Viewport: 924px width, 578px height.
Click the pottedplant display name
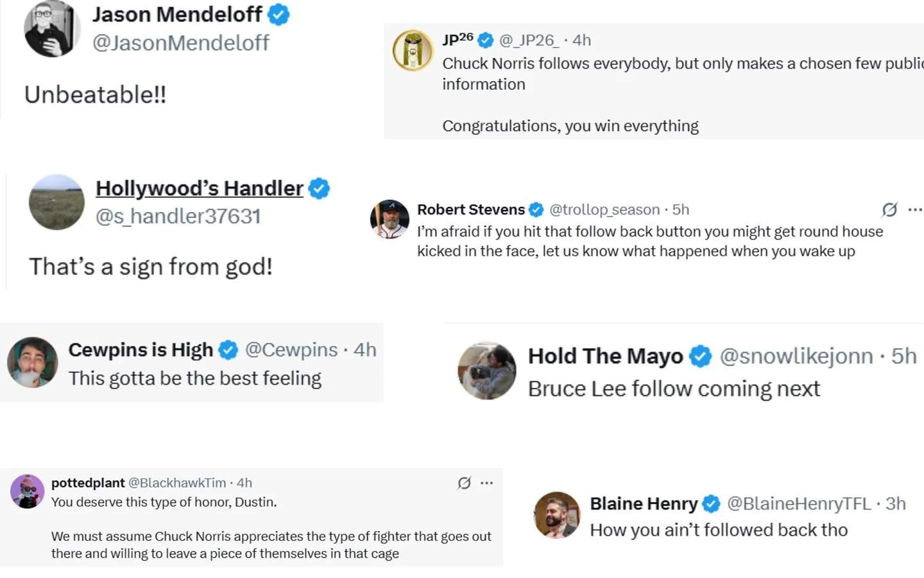point(88,483)
